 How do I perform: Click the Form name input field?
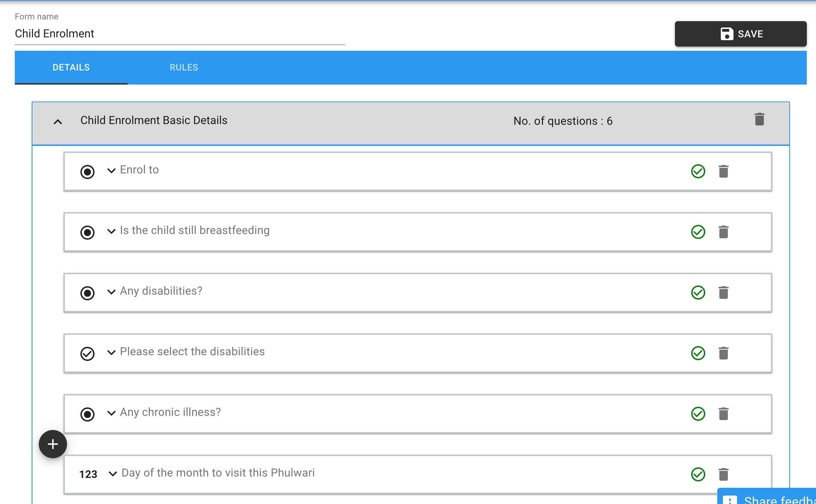tap(179, 34)
